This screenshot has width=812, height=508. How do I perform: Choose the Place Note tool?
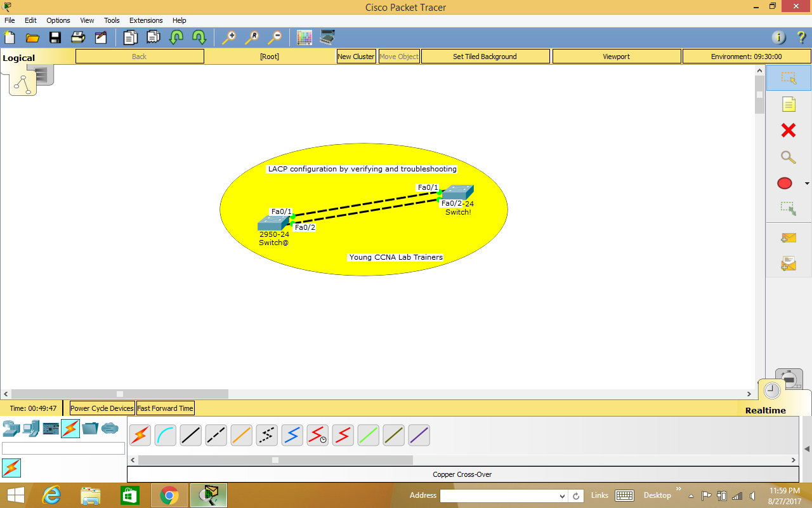(789, 105)
